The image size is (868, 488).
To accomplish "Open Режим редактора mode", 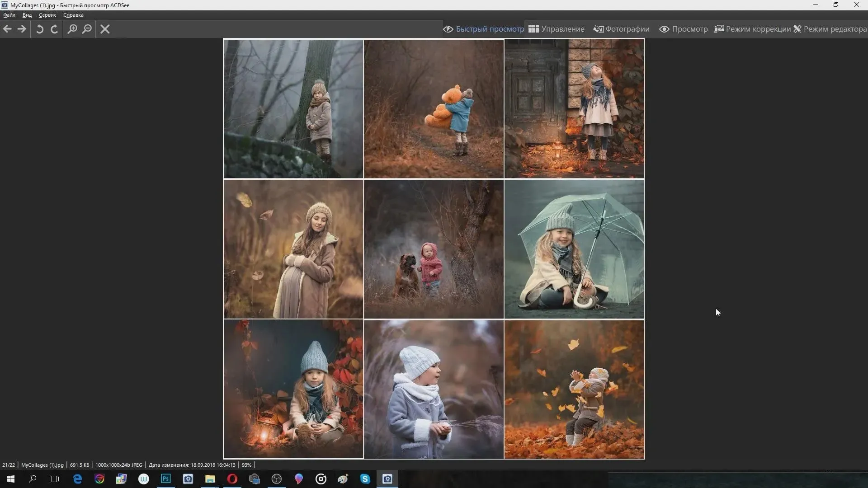I will 830,29.
